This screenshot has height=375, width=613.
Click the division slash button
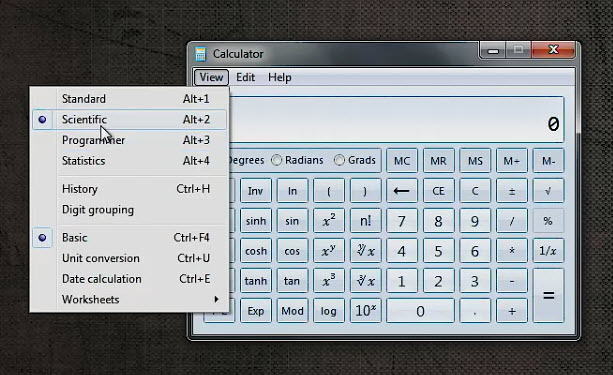tap(511, 221)
